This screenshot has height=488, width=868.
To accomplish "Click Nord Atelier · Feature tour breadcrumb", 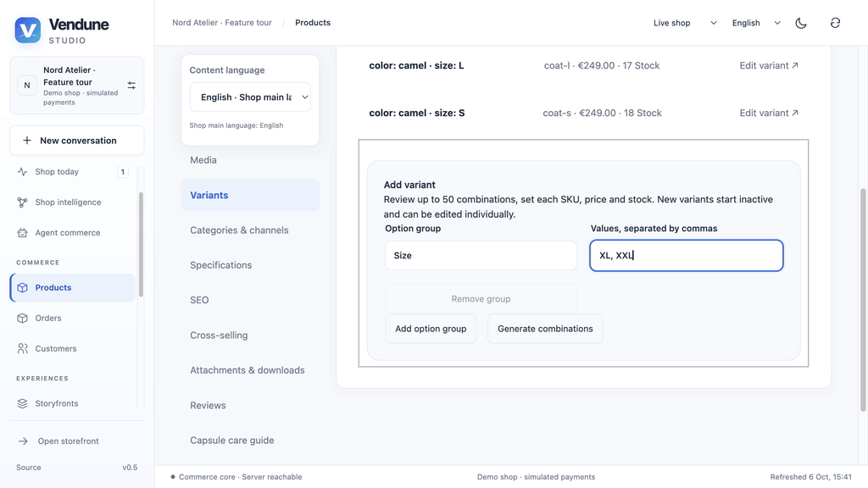I will pos(222,23).
